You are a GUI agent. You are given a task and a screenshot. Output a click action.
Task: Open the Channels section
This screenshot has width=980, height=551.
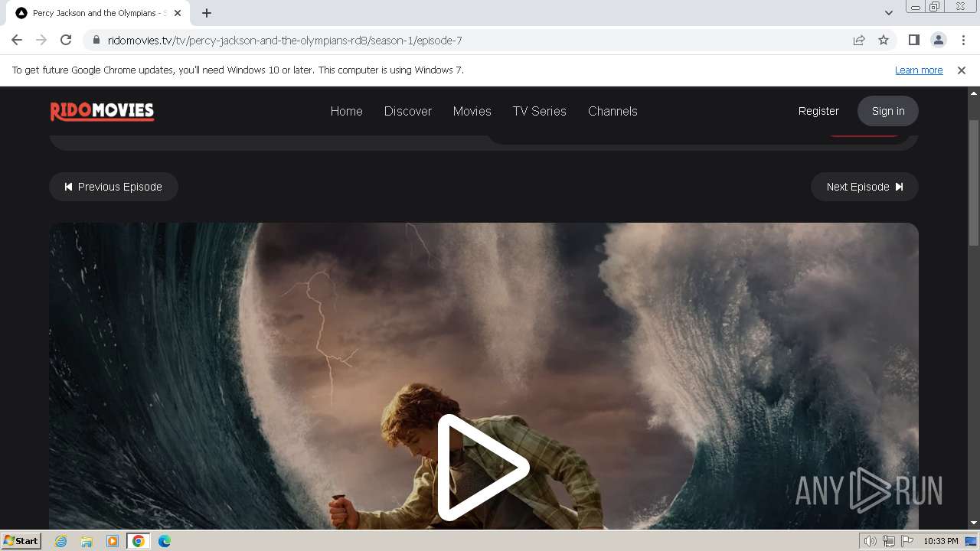(x=612, y=111)
